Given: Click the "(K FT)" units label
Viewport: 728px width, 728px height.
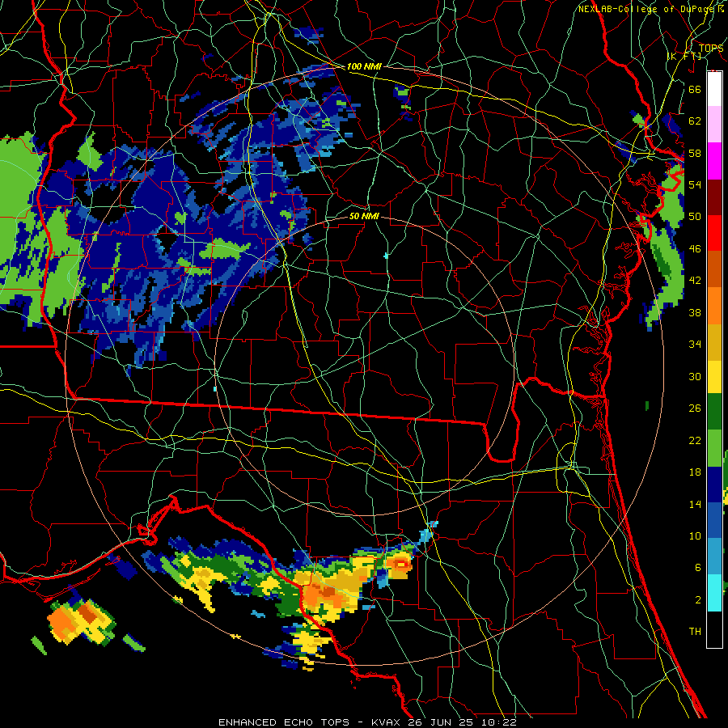Looking at the screenshot, I should tap(684, 56).
